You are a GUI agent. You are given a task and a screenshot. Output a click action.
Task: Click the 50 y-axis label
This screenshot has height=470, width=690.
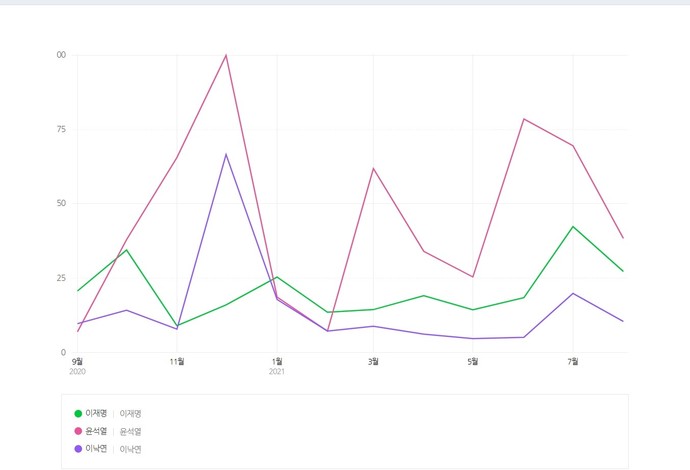60,203
